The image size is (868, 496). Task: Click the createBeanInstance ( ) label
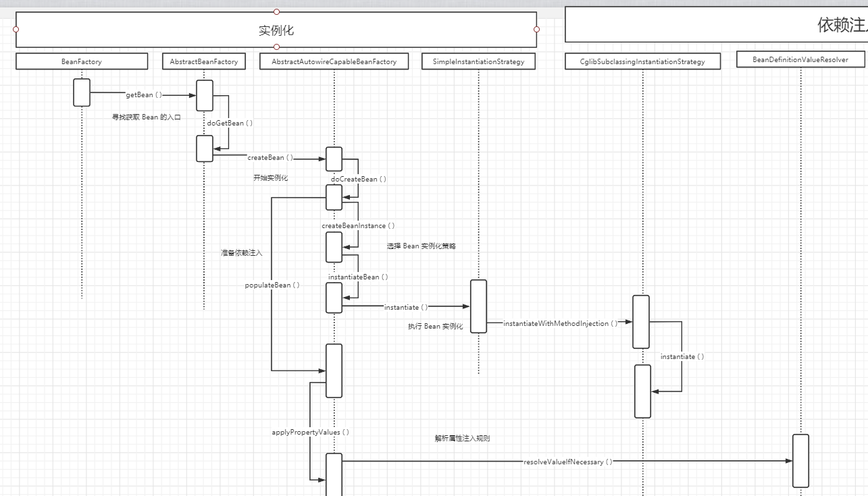pyautogui.click(x=358, y=226)
